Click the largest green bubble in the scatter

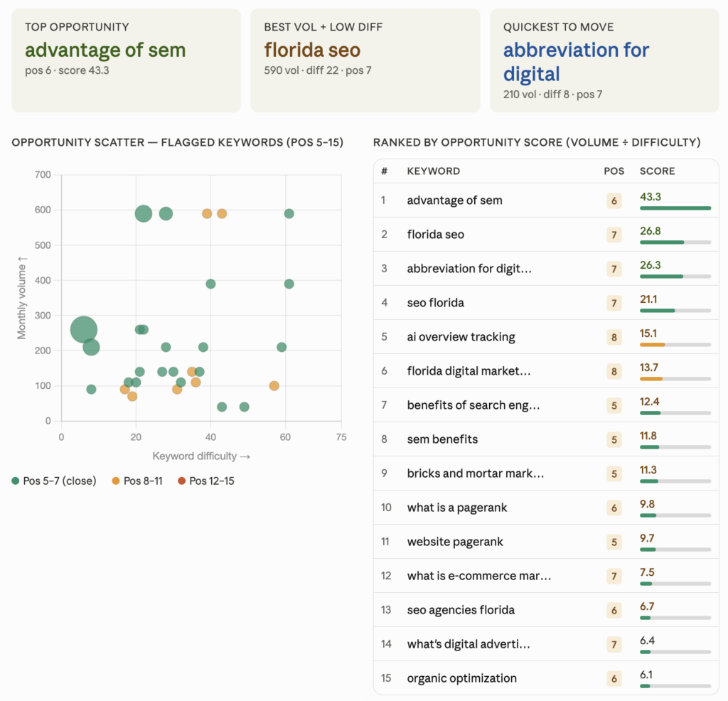(84, 330)
